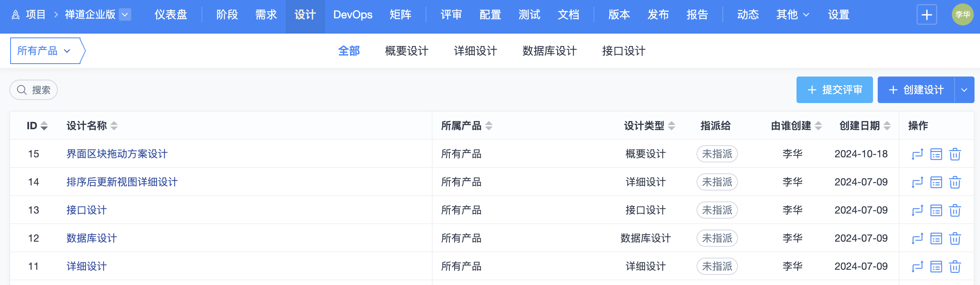This screenshot has width=980, height=285.
Task: Click 未指派 badge for design 14
Action: pyautogui.click(x=717, y=182)
